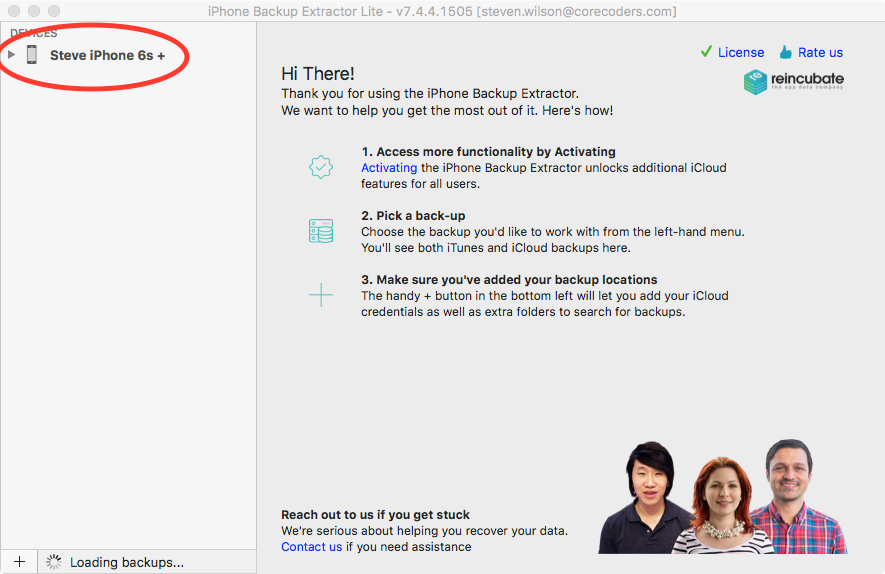Click the activation badge icon
The height and width of the screenshot is (574, 885).
pyautogui.click(x=320, y=167)
